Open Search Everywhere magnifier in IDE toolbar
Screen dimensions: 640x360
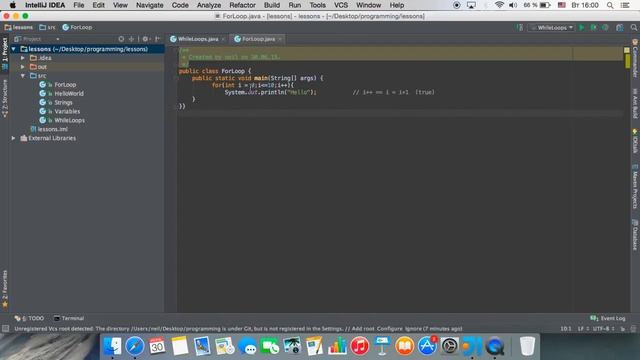point(633,27)
